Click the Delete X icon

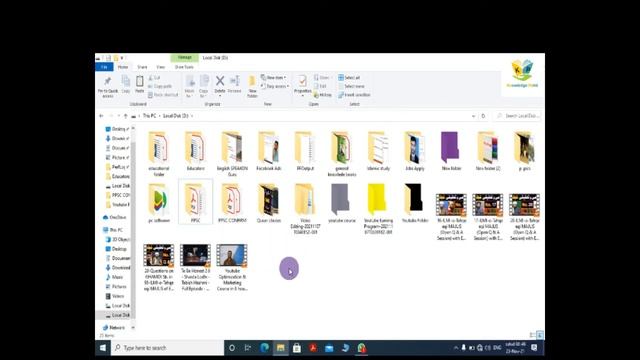220,81
